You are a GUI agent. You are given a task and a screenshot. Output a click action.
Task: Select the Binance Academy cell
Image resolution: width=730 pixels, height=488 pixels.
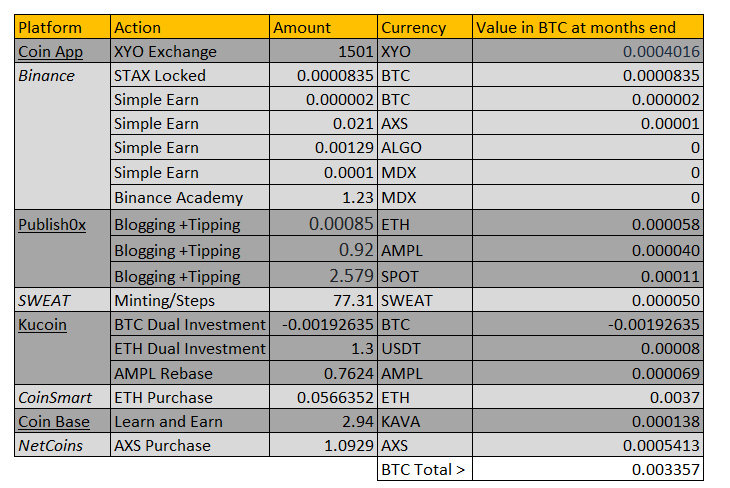[190, 197]
